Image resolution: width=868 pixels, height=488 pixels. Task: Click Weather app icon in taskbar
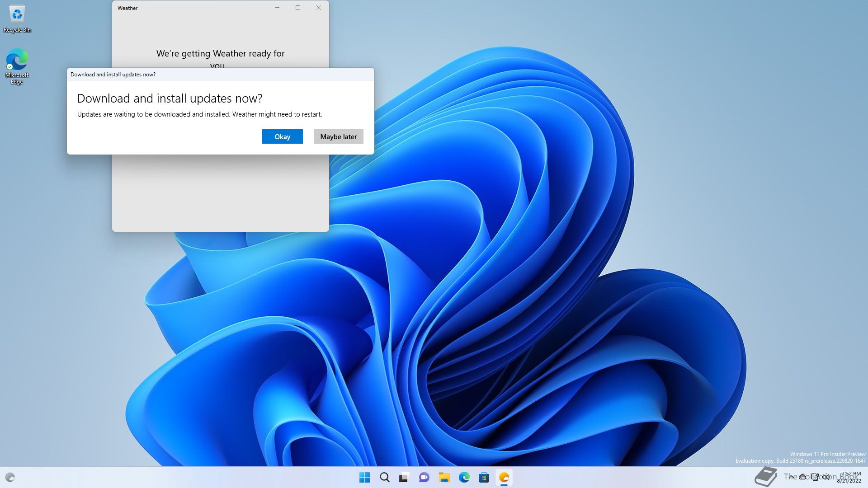tap(504, 477)
